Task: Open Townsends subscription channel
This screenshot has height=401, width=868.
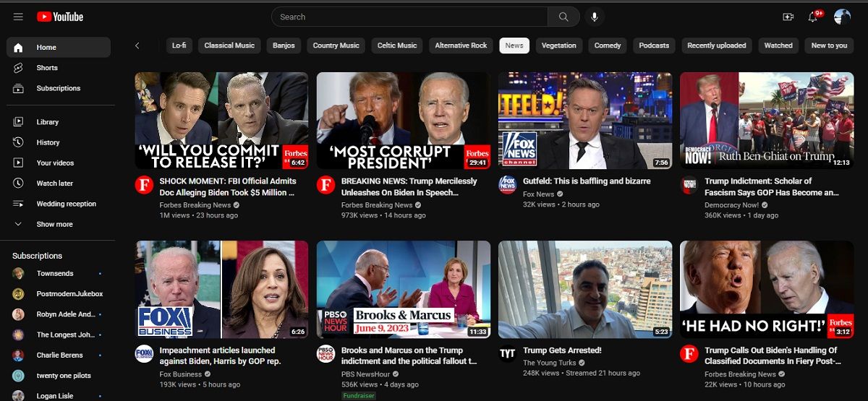Action: 59,274
